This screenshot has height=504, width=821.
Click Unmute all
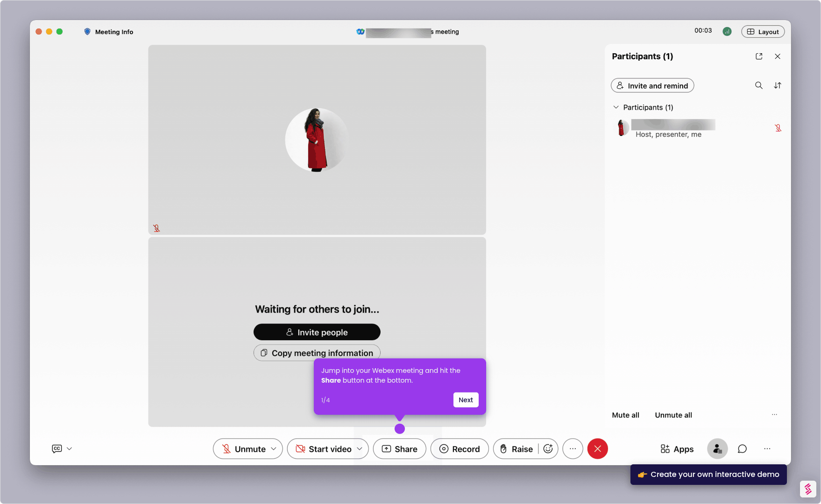click(x=673, y=415)
